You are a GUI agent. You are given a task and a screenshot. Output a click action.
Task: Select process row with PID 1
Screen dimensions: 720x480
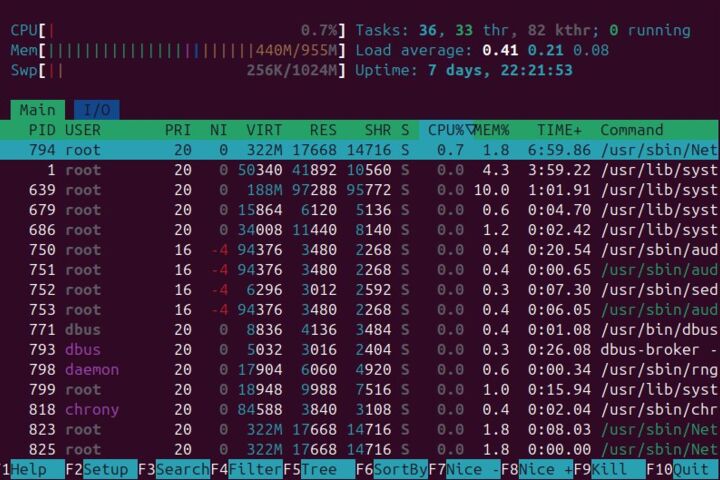[x=360, y=170]
